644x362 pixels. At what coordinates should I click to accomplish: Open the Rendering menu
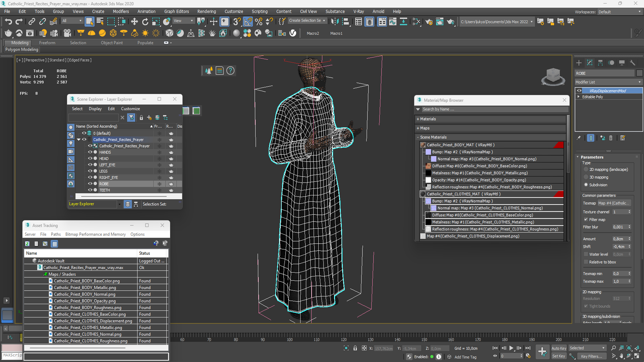click(206, 11)
